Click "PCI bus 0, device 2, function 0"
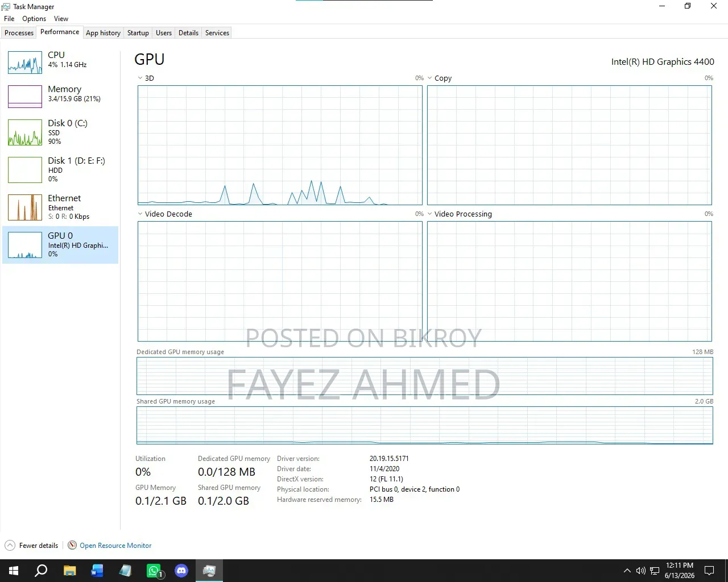 [415, 489]
